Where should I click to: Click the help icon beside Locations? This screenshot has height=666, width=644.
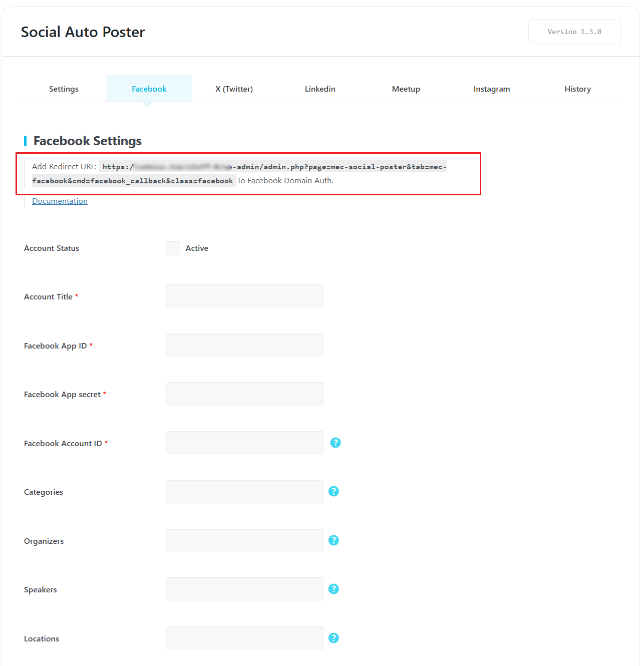pyautogui.click(x=334, y=638)
